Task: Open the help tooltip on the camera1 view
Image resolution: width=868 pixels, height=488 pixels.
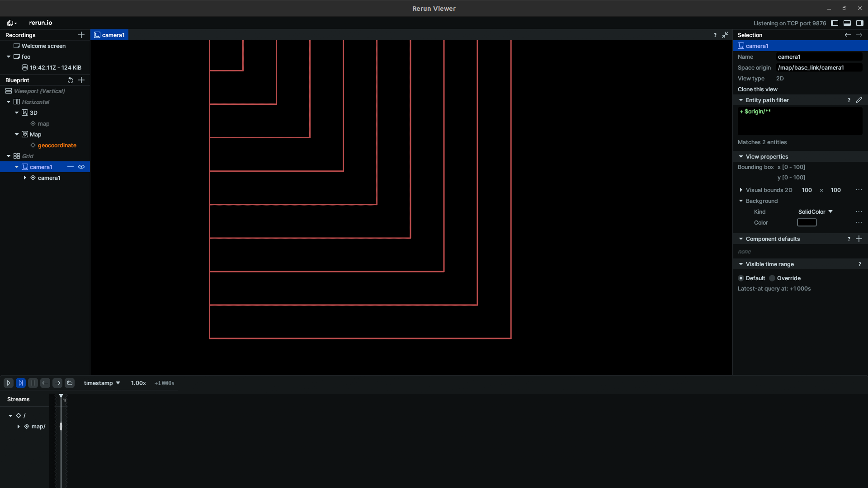Action: (x=715, y=35)
